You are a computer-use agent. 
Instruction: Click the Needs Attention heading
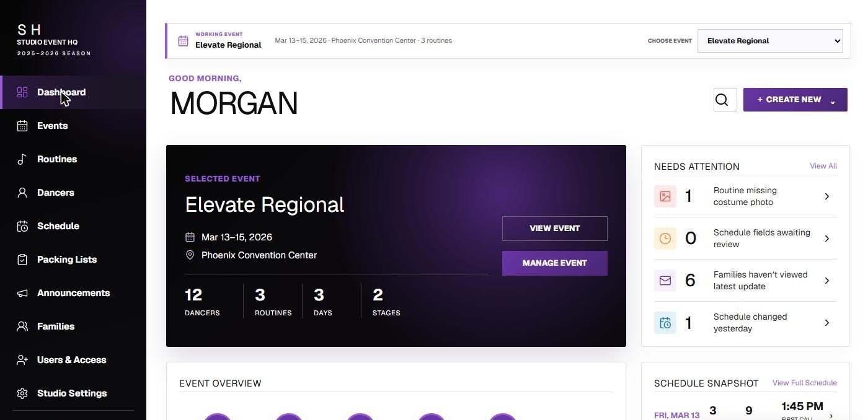click(697, 167)
